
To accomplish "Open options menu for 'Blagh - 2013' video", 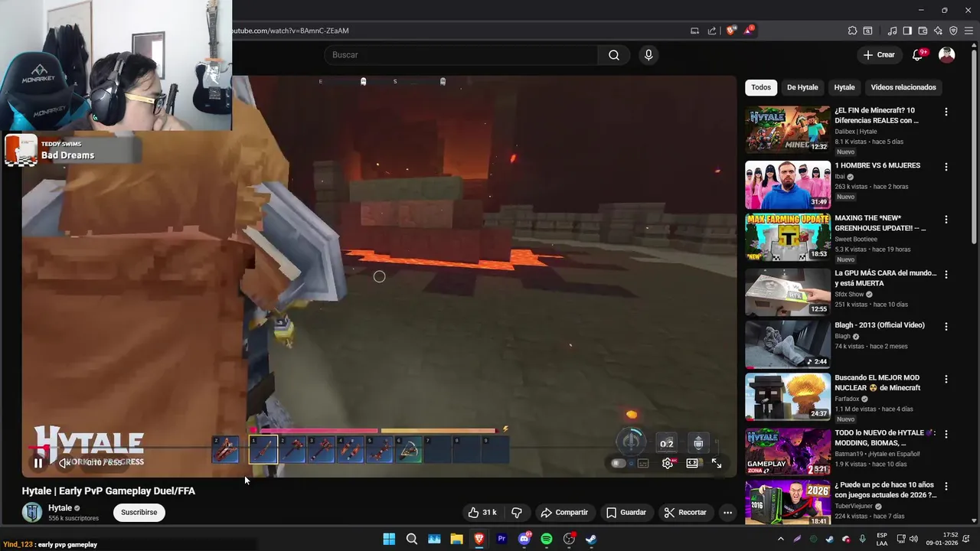I will [x=946, y=326].
